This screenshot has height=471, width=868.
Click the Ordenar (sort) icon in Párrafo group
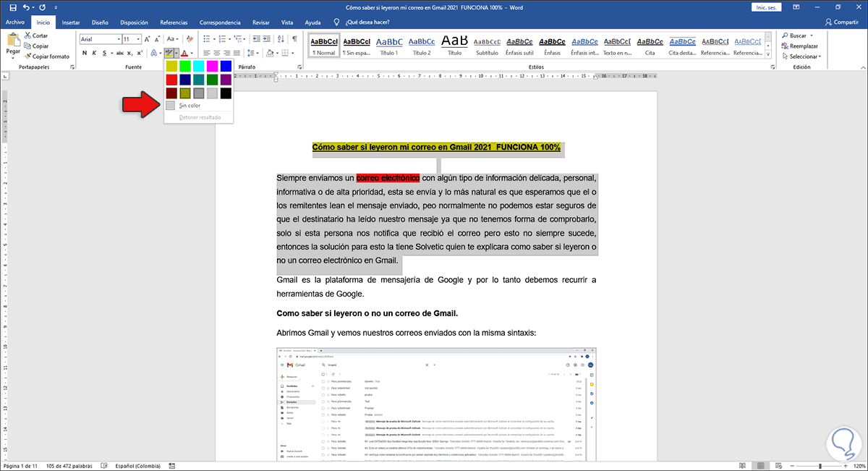coord(281,38)
